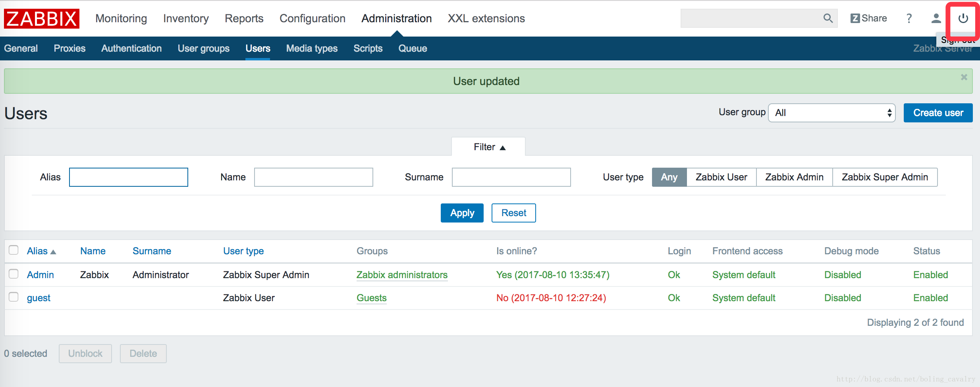Click 'Displaying 2 of 2 found' text

915,323
